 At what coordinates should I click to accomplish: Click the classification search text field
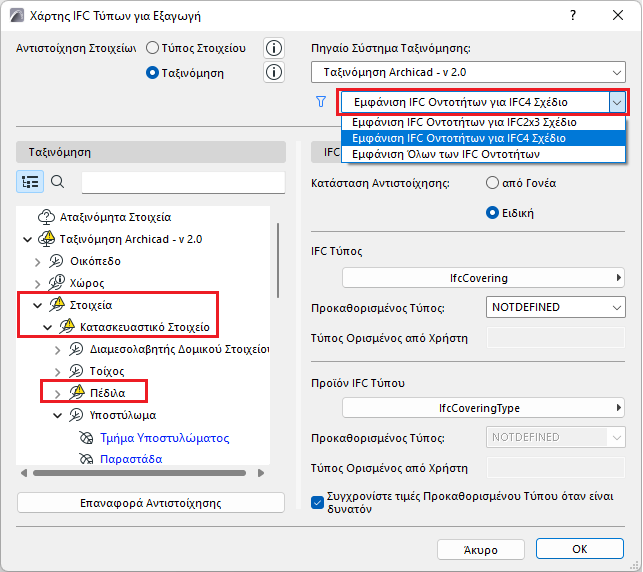[183, 182]
